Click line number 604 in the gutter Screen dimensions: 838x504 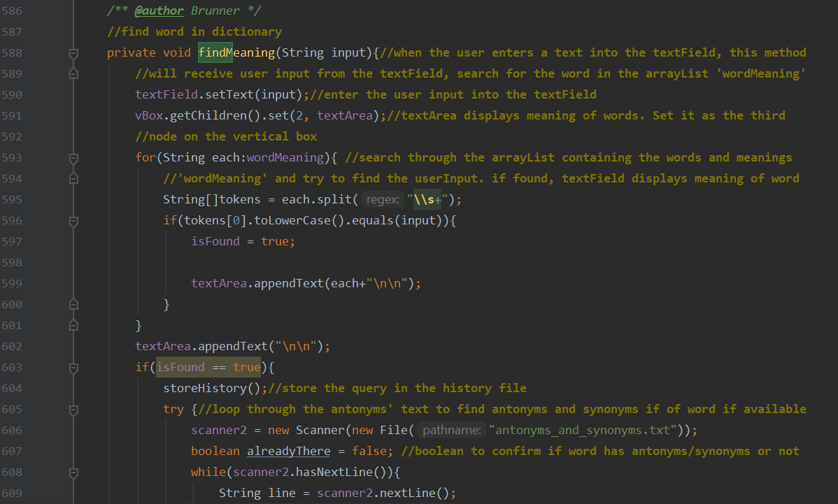tap(12, 389)
